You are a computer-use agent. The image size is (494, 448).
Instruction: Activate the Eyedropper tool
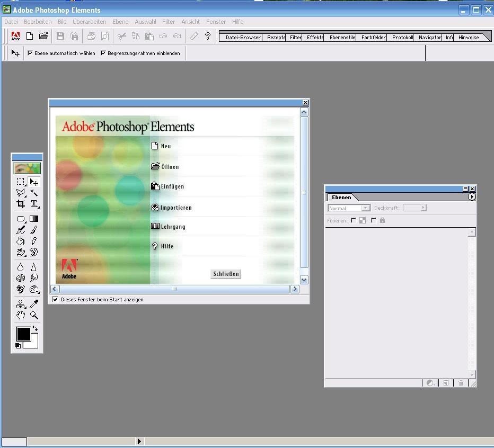click(34, 303)
